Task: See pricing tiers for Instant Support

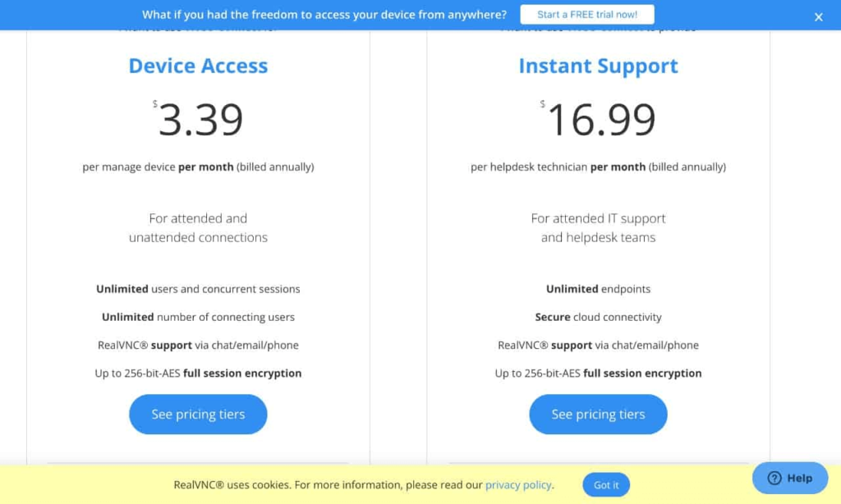Action: [x=598, y=415]
